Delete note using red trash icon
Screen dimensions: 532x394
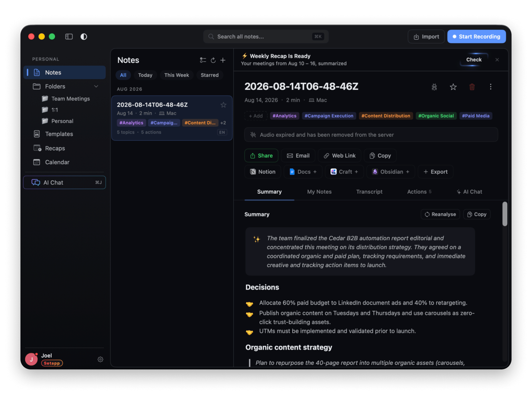(472, 87)
